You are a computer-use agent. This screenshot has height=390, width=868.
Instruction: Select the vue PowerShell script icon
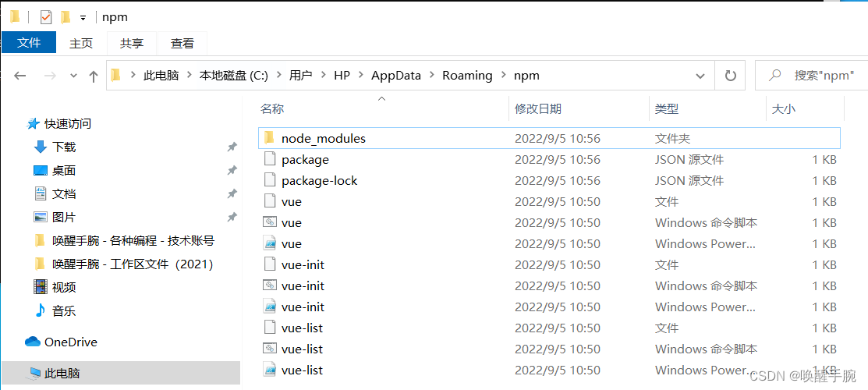[270, 243]
